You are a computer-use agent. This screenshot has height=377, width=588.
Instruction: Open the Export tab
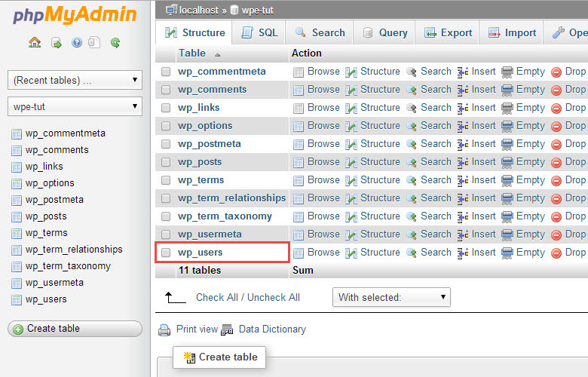click(448, 32)
